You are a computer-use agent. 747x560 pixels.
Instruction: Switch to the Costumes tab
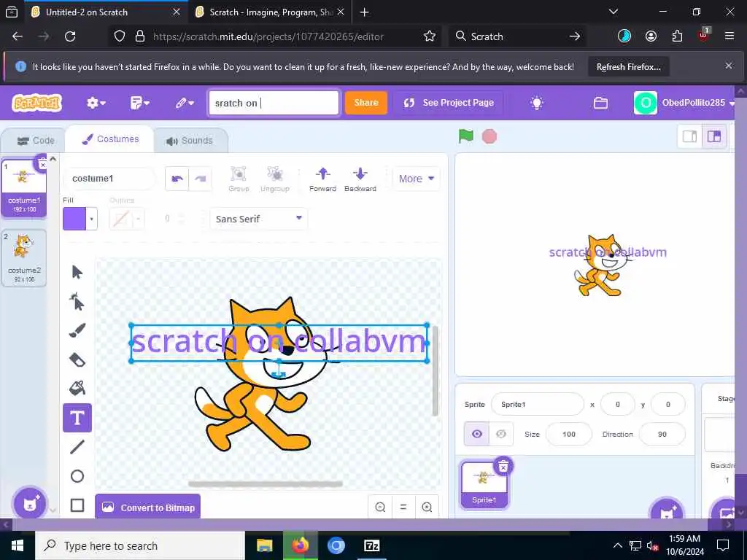click(111, 139)
